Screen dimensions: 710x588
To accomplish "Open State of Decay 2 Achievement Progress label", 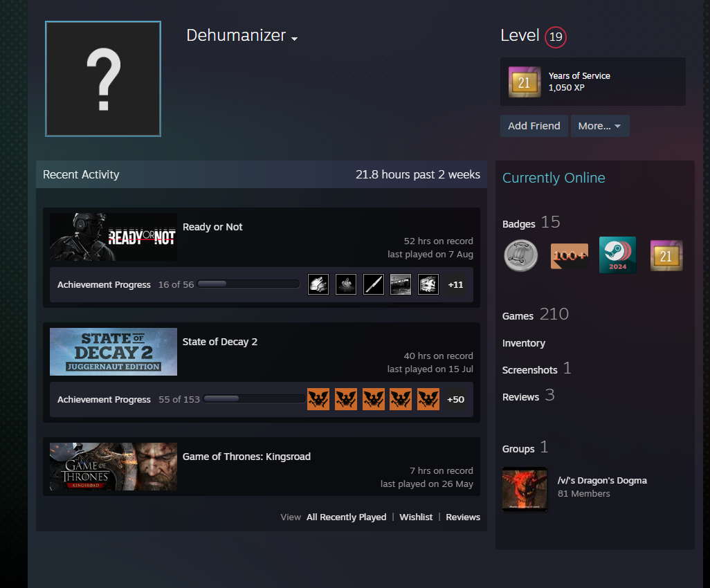I will tap(104, 400).
